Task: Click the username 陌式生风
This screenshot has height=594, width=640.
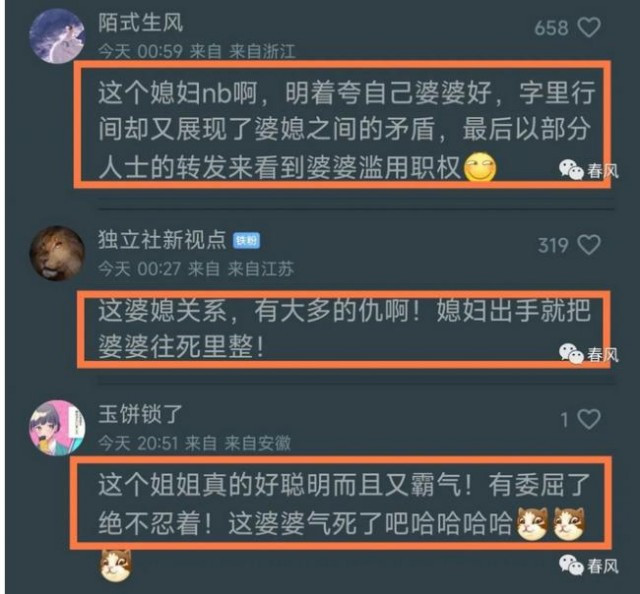Action: point(140,22)
